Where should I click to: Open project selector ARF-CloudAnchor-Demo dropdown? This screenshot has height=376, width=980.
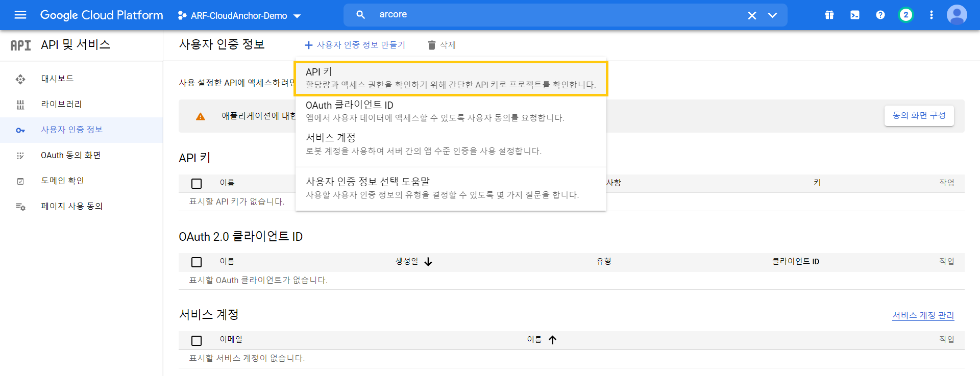pos(239,16)
